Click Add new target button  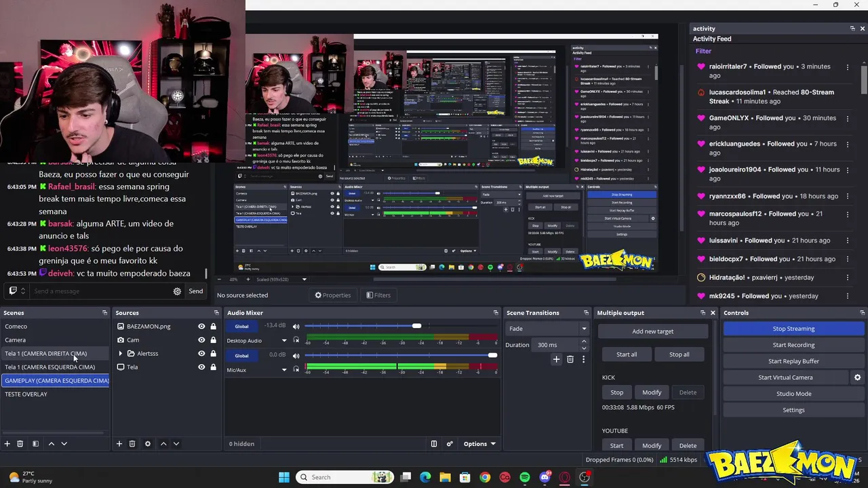pos(652,331)
